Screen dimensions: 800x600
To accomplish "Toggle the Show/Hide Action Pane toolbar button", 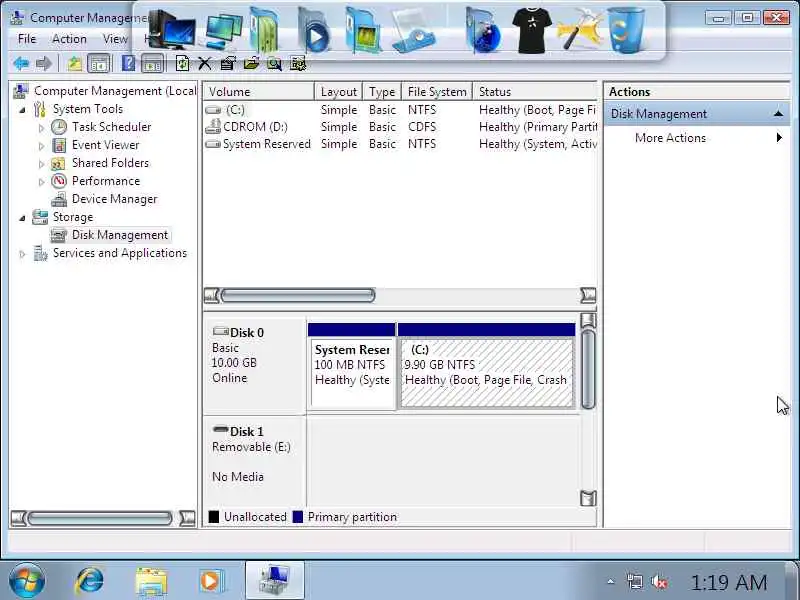I will (153, 64).
